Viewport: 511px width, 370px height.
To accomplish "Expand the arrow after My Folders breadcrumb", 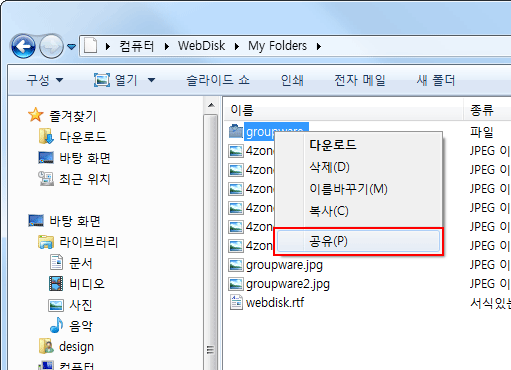I will pos(319,46).
